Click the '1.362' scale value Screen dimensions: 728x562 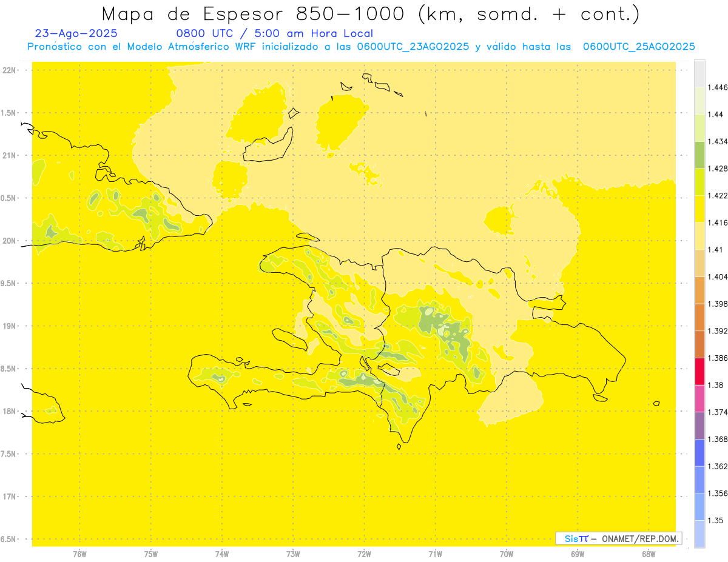tap(718, 466)
